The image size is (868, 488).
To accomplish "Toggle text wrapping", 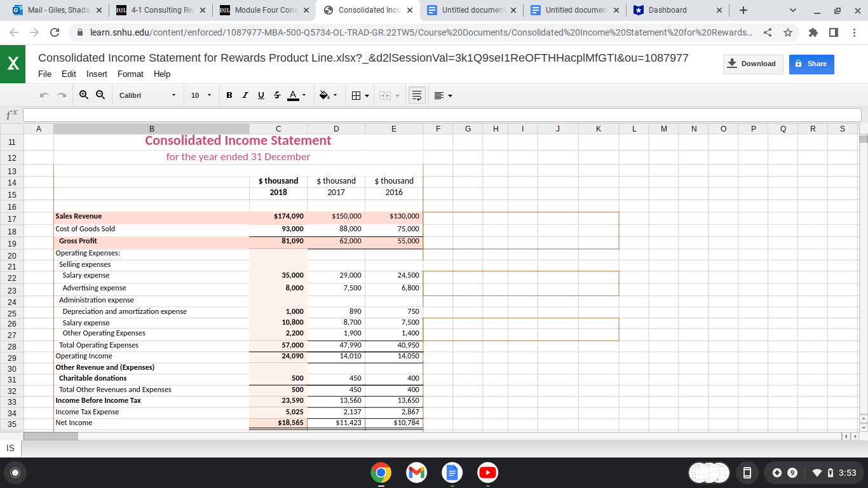I will [x=417, y=95].
